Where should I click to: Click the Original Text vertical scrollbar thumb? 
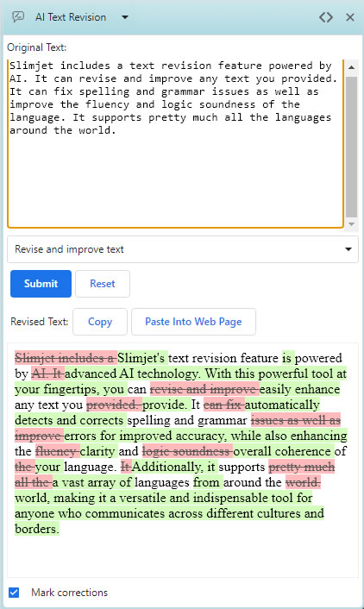pyautogui.click(x=352, y=147)
